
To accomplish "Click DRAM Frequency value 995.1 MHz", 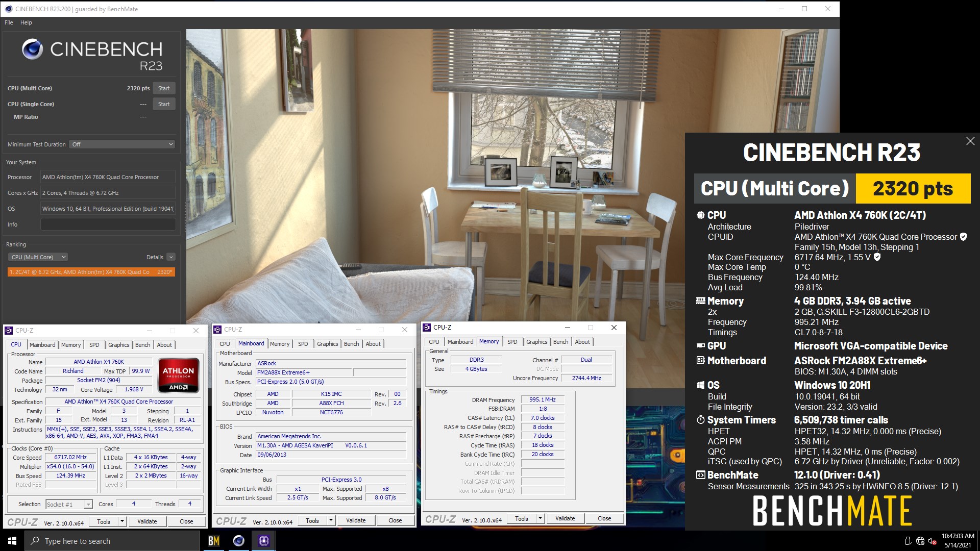I will (x=543, y=399).
